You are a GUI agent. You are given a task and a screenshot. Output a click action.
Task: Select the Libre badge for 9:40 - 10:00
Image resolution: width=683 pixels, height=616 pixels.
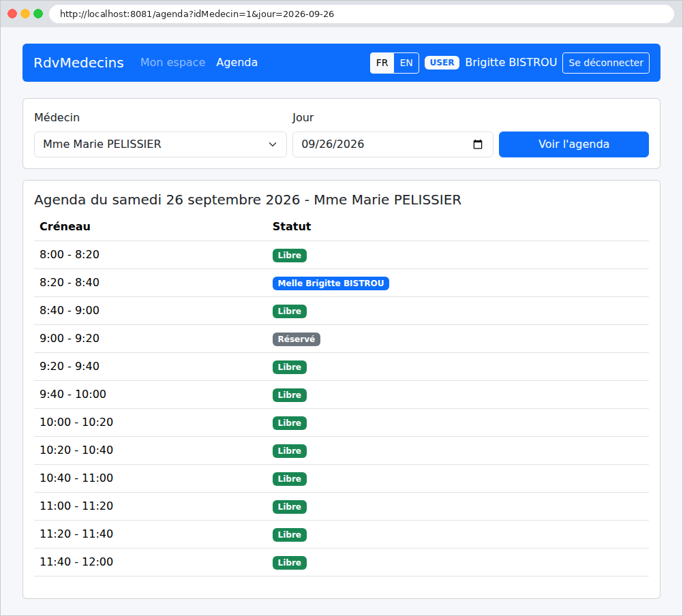pyautogui.click(x=290, y=395)
